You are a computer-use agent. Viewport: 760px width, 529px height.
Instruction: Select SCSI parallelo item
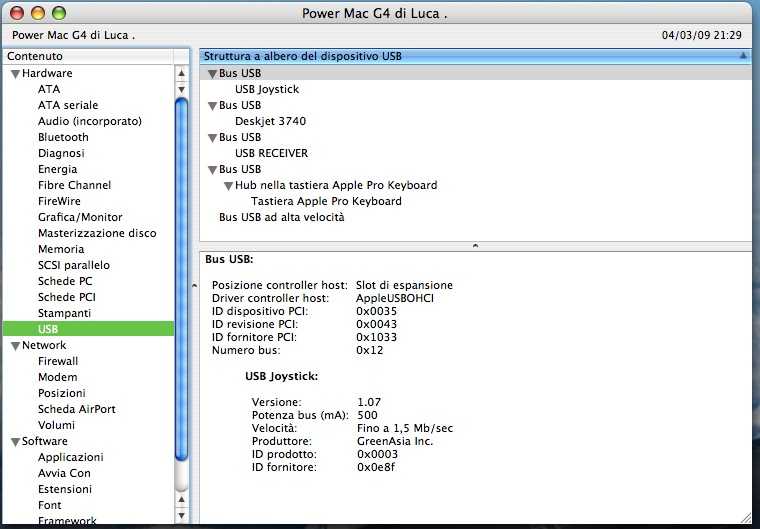[x=74, y=265]
